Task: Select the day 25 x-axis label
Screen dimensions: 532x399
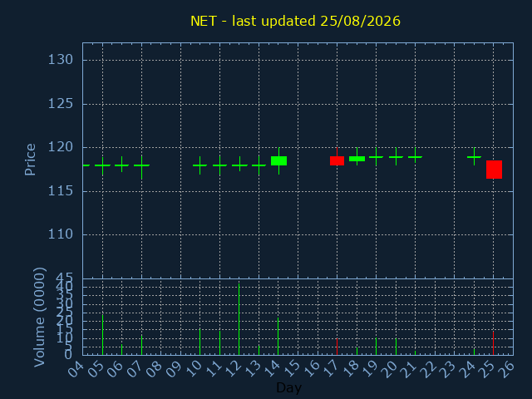Action: click(x=486, y=368)
